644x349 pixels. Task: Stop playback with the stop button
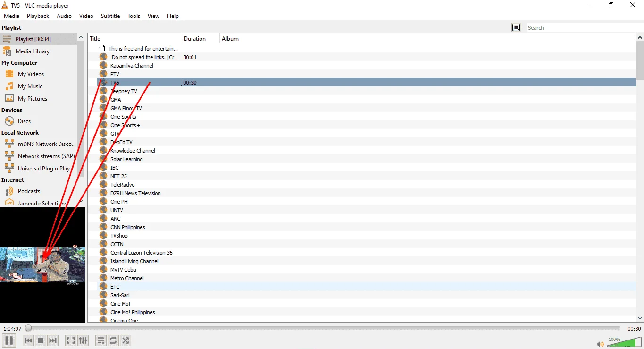coord(41,340)
